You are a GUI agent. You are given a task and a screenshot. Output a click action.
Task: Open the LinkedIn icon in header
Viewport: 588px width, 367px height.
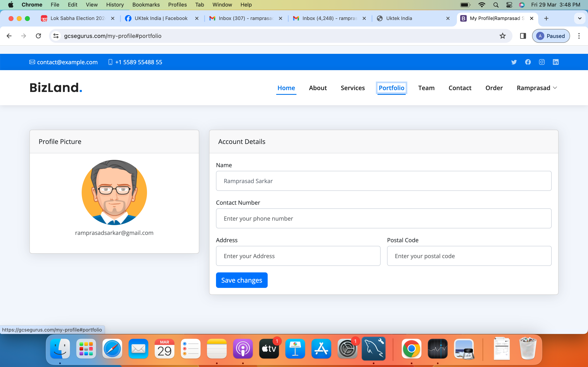click(556, 62)
